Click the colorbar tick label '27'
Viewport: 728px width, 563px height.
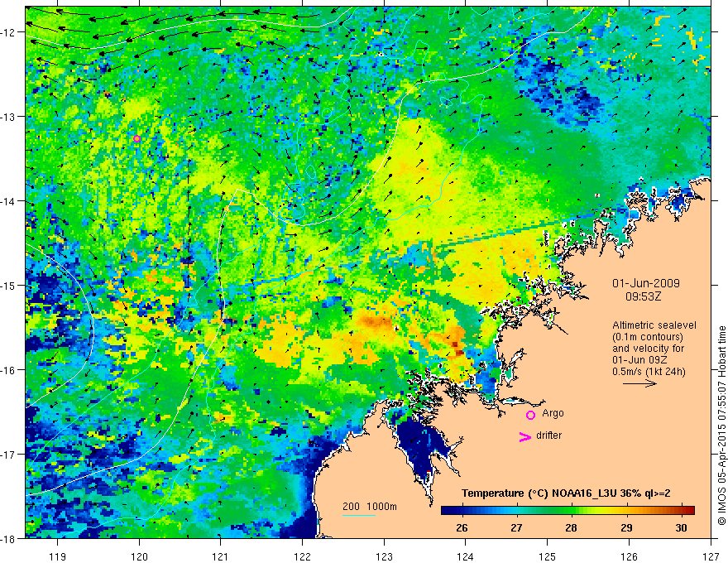click(516, 527)
